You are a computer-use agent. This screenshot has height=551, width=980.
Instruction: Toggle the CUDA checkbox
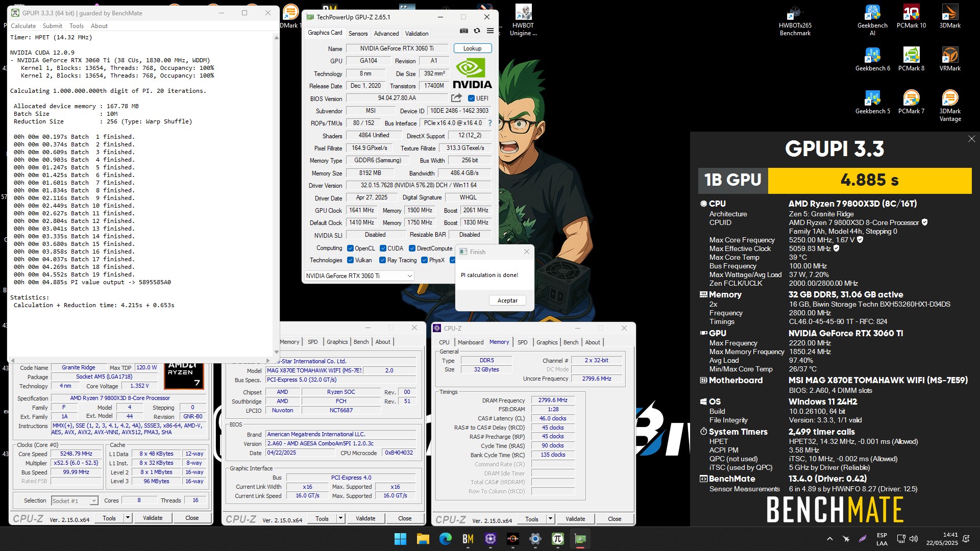click(x=383, y=248)
